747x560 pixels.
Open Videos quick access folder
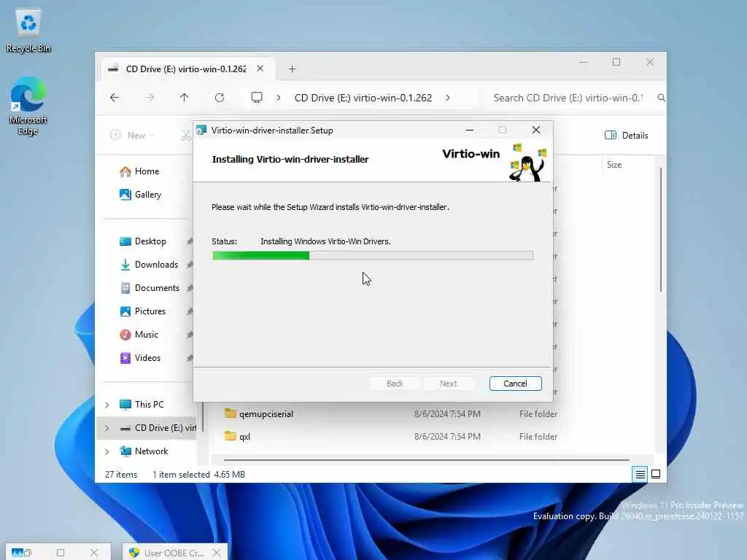coord(139,358)
